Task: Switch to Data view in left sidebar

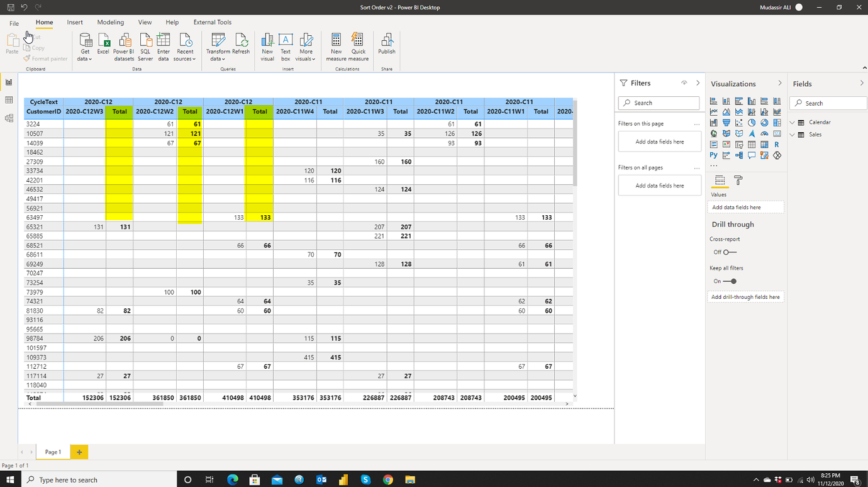Action: click(x=9, y=101)
